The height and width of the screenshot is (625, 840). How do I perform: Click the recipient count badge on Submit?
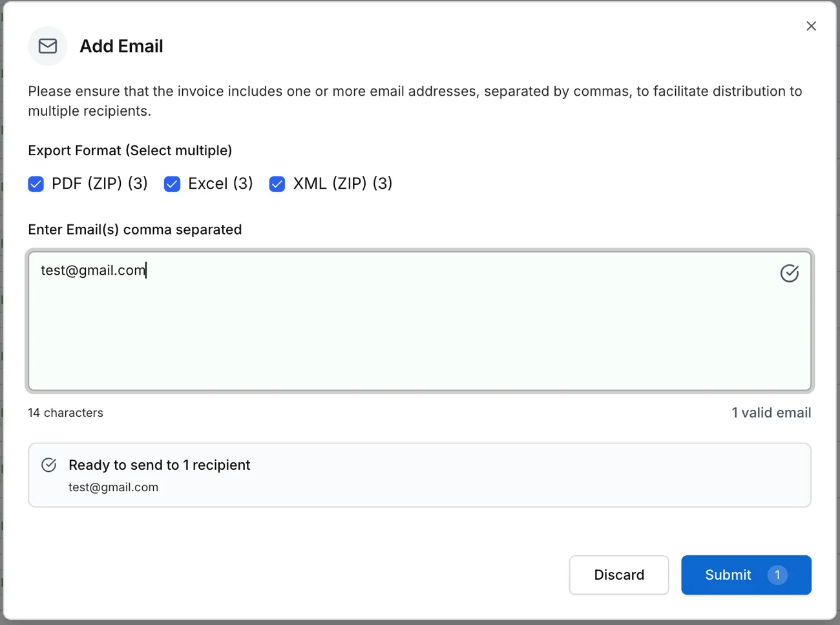point(777,575)
